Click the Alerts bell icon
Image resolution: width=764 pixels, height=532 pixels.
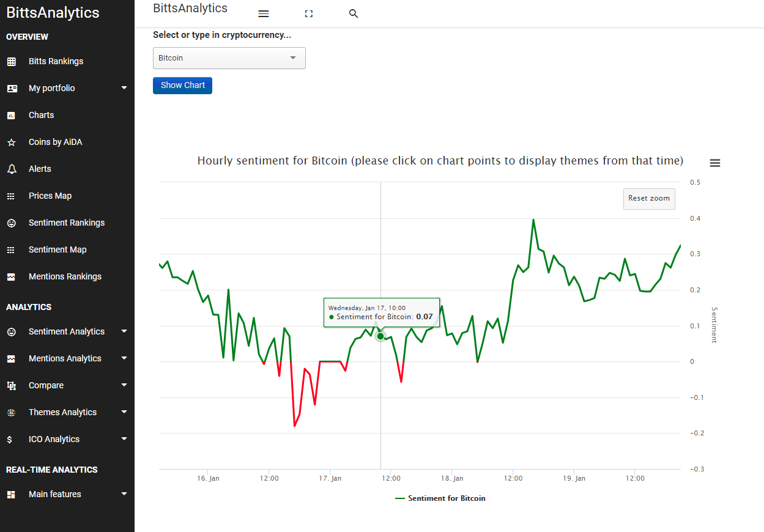click(x=11, y=169)
